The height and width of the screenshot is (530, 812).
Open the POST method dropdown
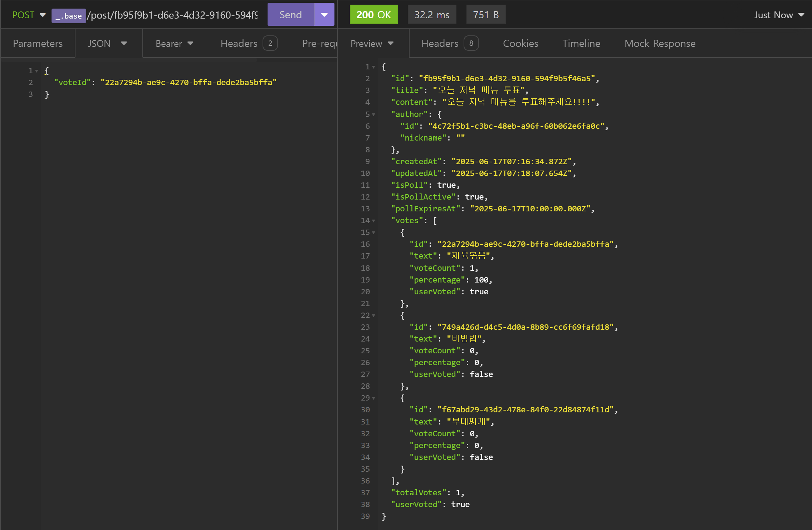pyautogui.click(x=29, y=15)
